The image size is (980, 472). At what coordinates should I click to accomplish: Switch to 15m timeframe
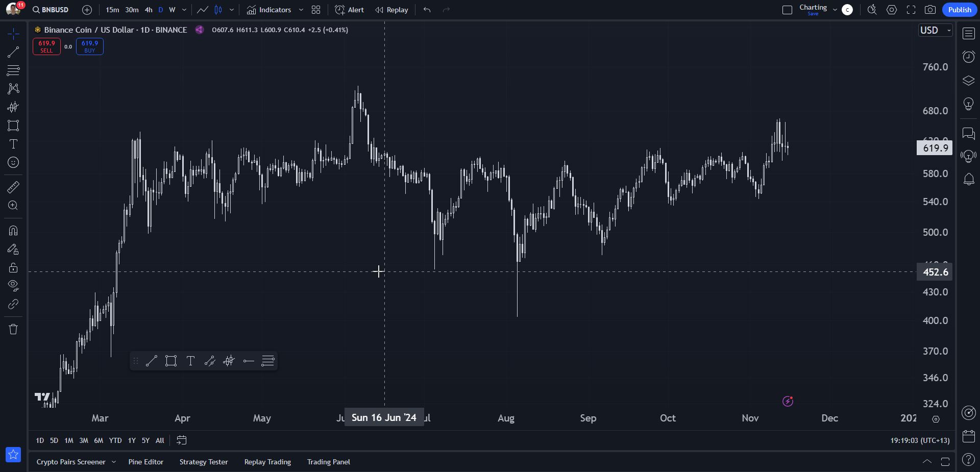pos(112,10)
